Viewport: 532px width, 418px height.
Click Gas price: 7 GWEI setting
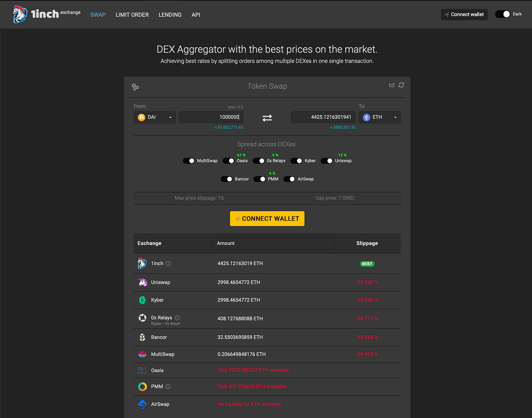(x=335, y=198)
